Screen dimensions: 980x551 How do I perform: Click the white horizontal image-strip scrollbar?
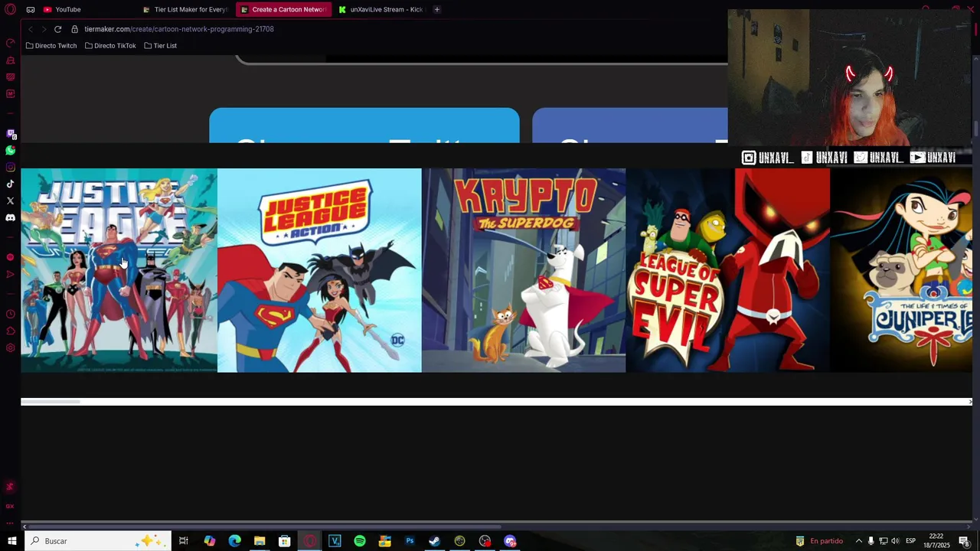click(495, 402)
